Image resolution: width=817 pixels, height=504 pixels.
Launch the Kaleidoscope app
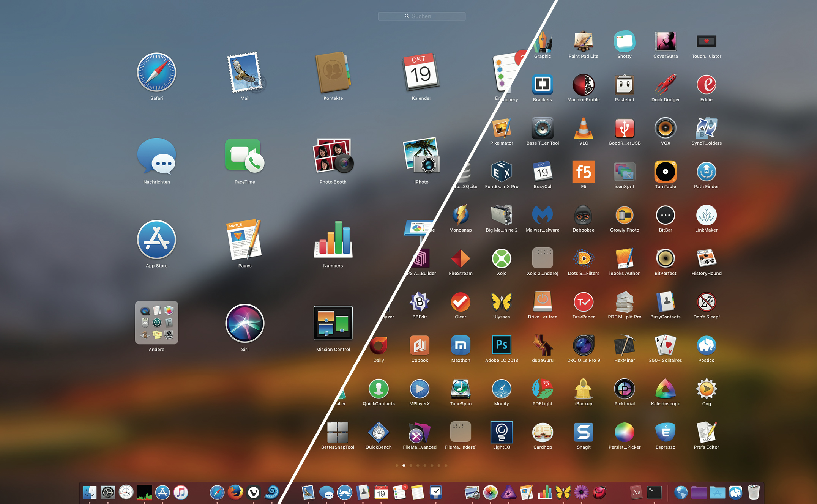666,389
